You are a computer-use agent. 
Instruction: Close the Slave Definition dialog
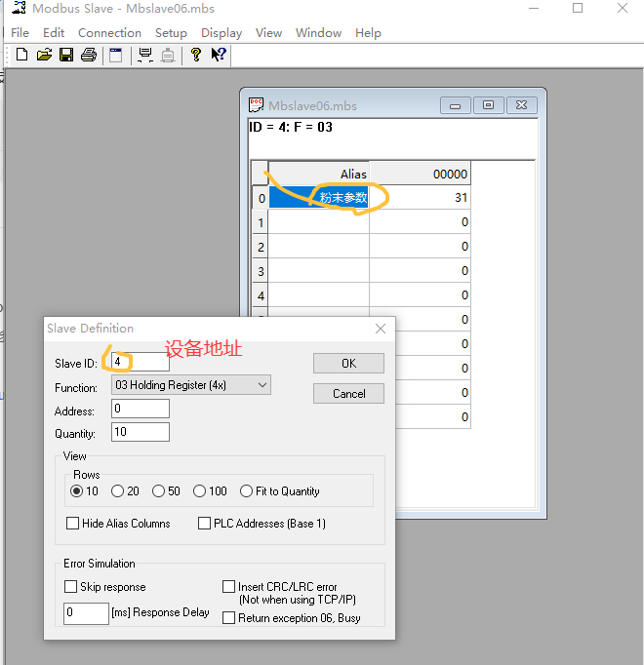click(381, 329)
